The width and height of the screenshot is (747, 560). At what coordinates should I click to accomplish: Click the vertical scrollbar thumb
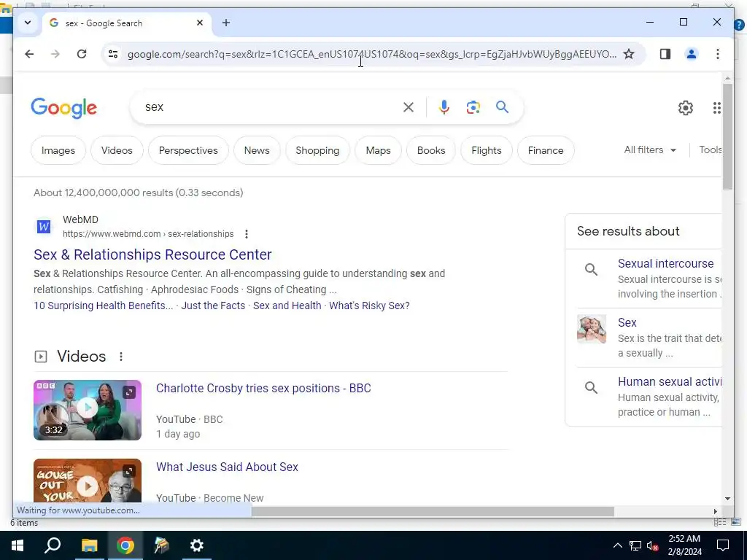(x=727, y=136)
